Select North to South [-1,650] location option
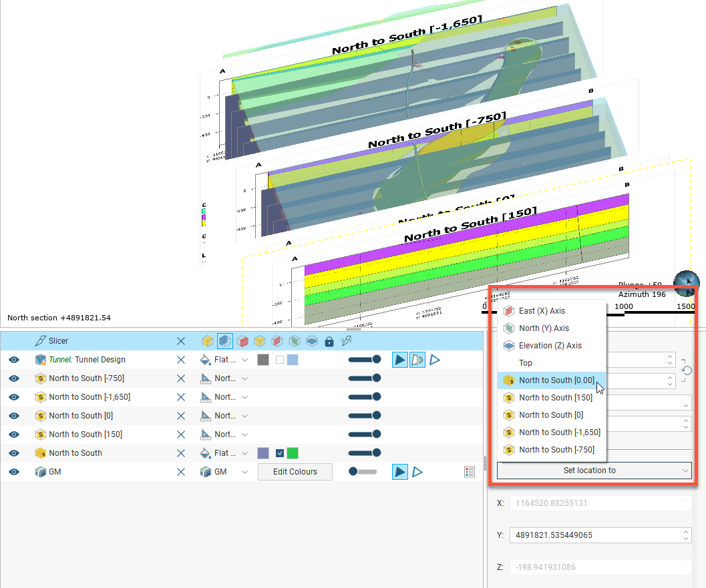Image resolution: width=706 pixels, height=588 pixels. (559, 432)
